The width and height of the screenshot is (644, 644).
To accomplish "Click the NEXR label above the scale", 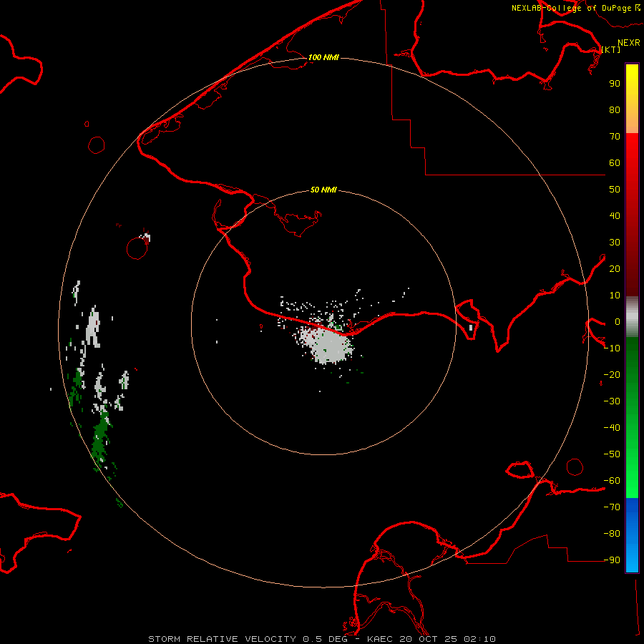I will 628,43.
